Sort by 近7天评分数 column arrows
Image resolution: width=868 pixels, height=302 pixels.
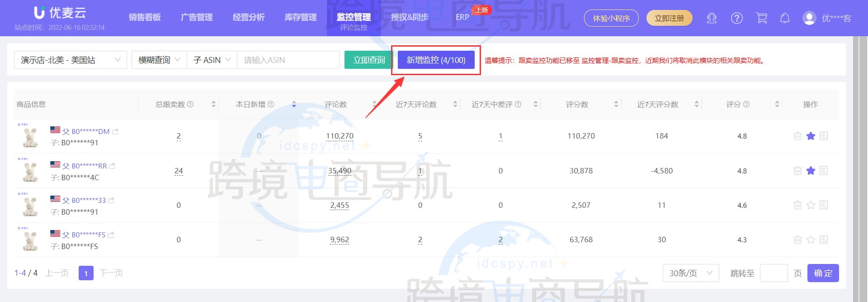tap(696, 104)
